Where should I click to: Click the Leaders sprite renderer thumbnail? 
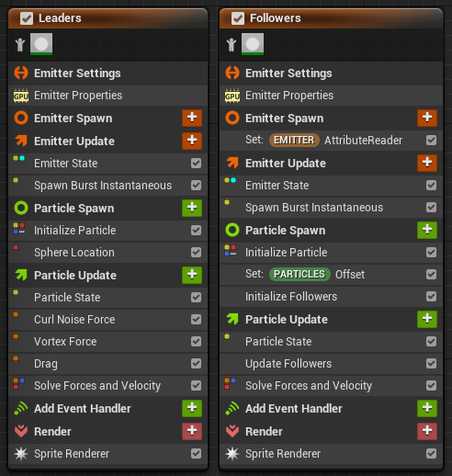(x=41, y=44)
